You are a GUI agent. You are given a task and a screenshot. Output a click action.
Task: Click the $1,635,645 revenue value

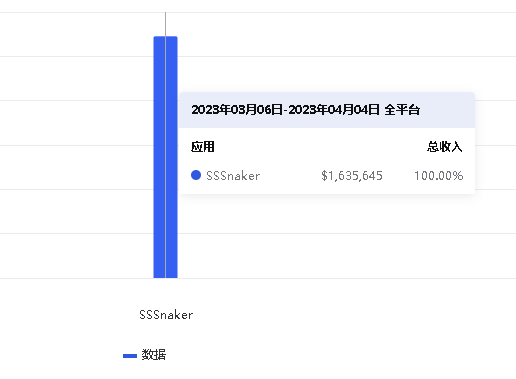click(352, 176)
